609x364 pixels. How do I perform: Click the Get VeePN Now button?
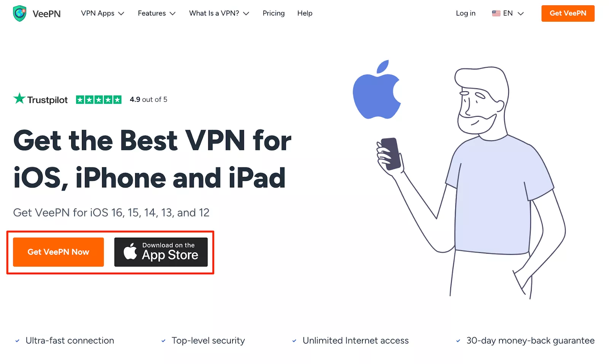(x=58, y=252)
